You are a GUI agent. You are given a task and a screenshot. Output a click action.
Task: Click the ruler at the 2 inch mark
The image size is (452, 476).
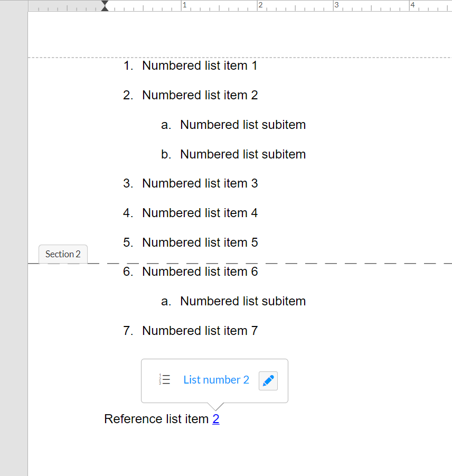(x=258, y=5)
